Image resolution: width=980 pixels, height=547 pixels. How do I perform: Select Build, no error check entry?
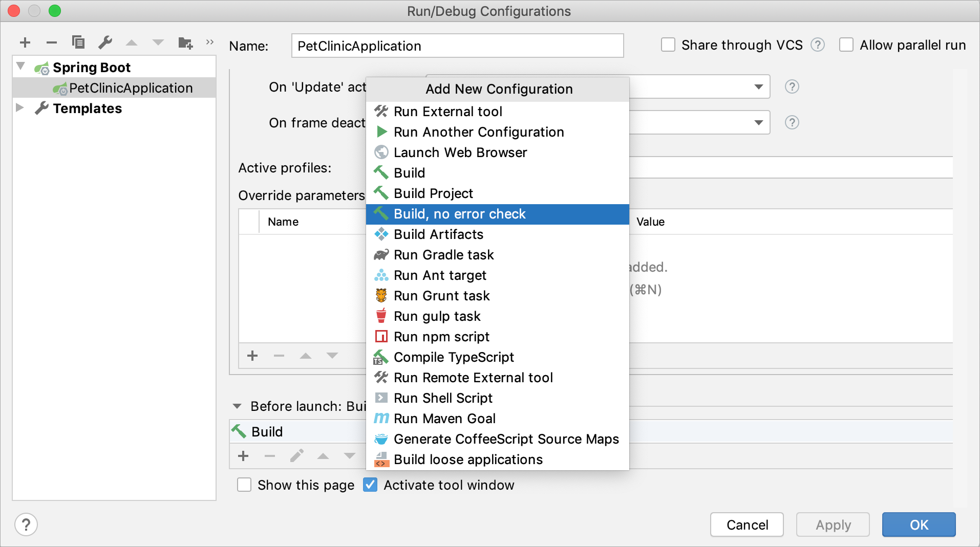pyautogui.click(x=498, y=214)
